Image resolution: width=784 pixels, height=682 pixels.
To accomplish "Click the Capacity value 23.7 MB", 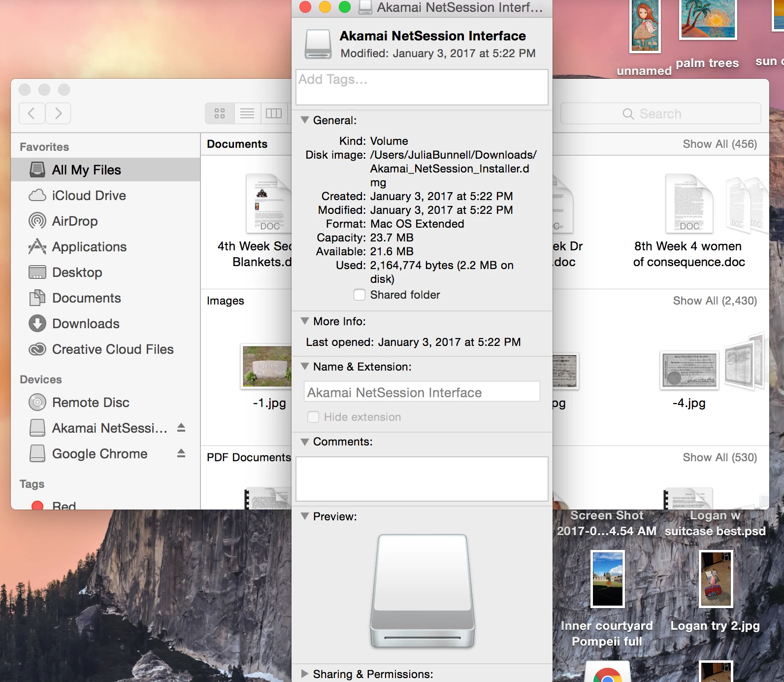I will point(392,238).
